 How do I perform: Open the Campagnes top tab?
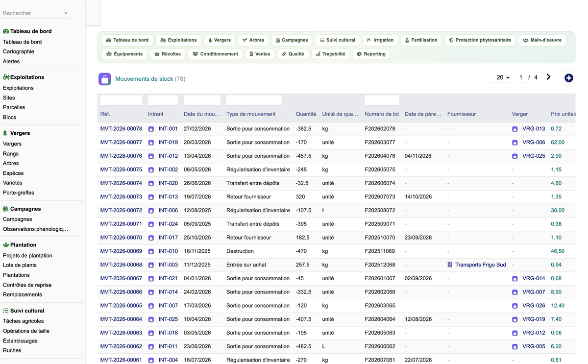click(292, 40)
